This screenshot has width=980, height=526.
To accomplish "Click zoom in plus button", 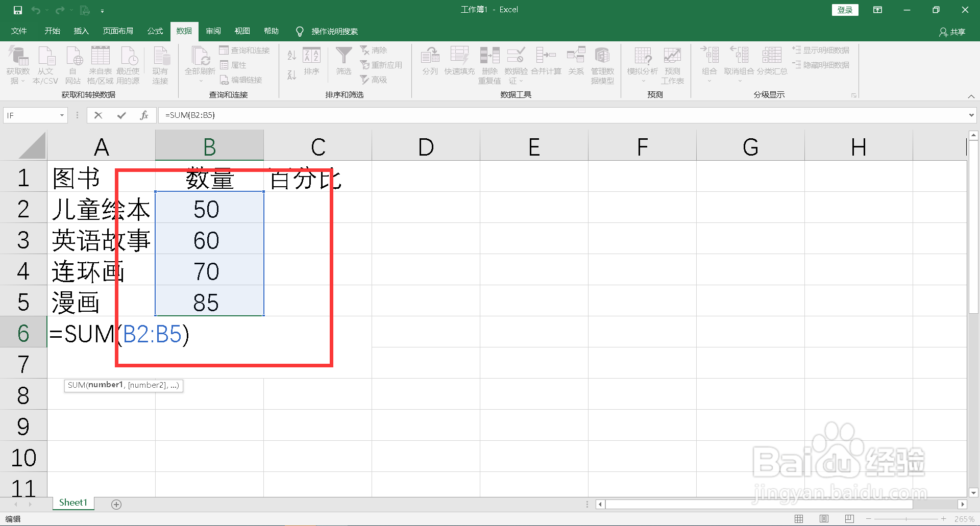I will 943,519.
